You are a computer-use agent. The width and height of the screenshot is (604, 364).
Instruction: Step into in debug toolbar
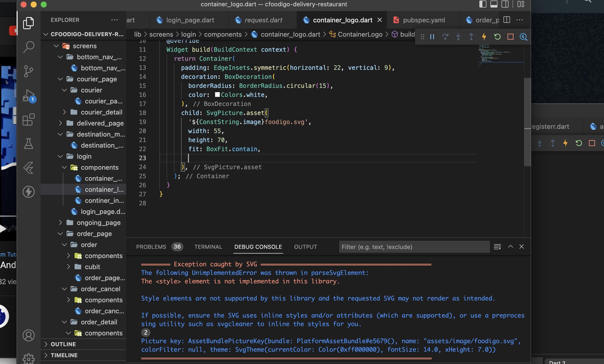coord(458,37)
